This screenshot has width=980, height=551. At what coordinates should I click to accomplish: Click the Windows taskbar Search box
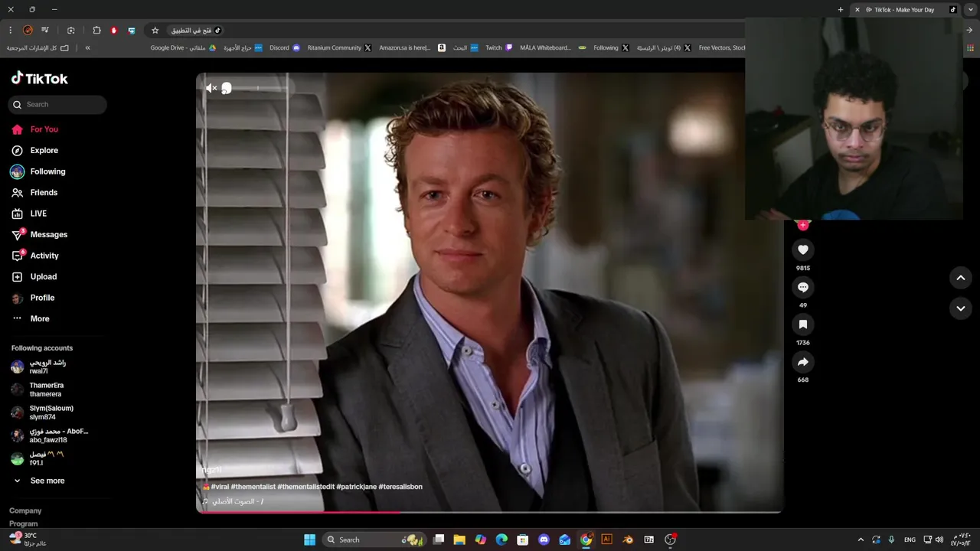pyautogui.click(x=374, y=540)
